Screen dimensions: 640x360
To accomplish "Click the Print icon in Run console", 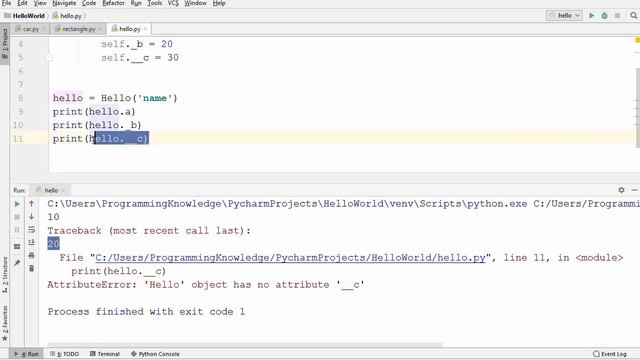I will point(31,256).
